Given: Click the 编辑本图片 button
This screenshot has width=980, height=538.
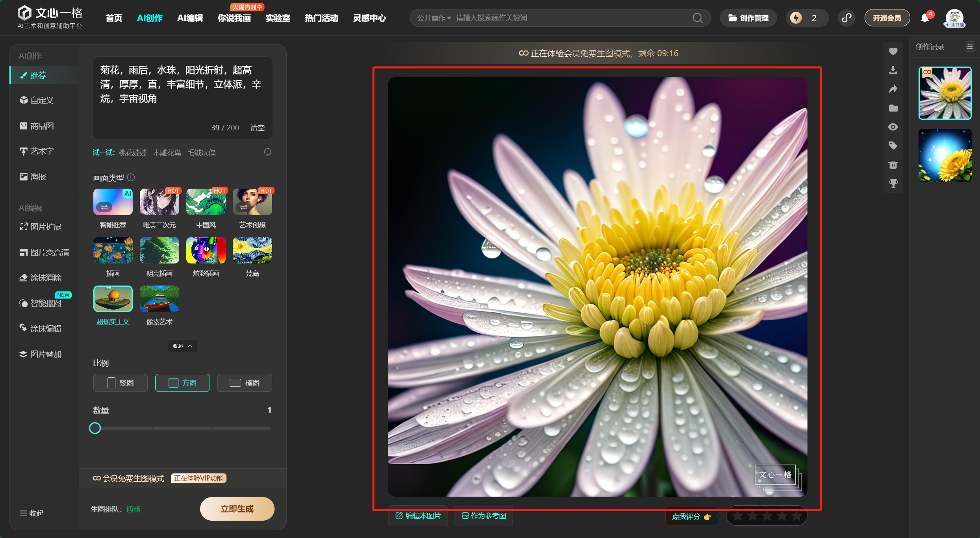Looking at the screenshot, I should (418, 516).
